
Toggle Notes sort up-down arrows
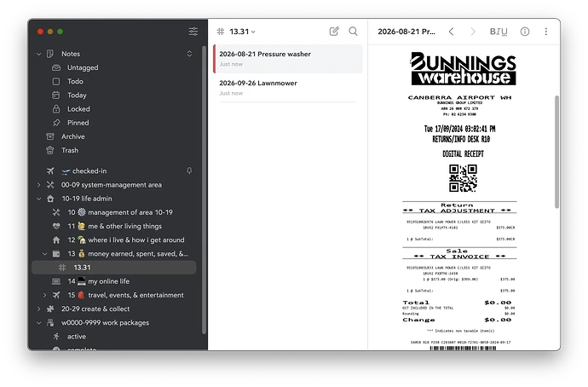pyautogui.click(x=189, y=54)
